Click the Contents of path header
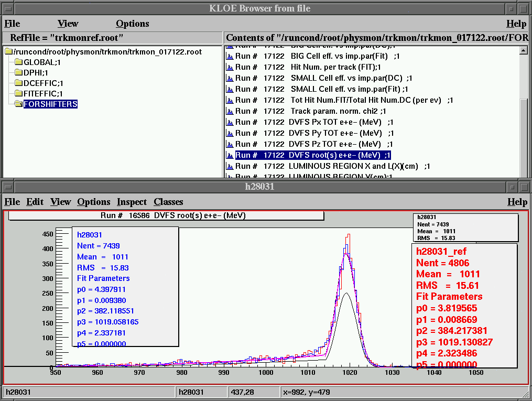Viewport: 532px width, 401px height. point(377,38)
